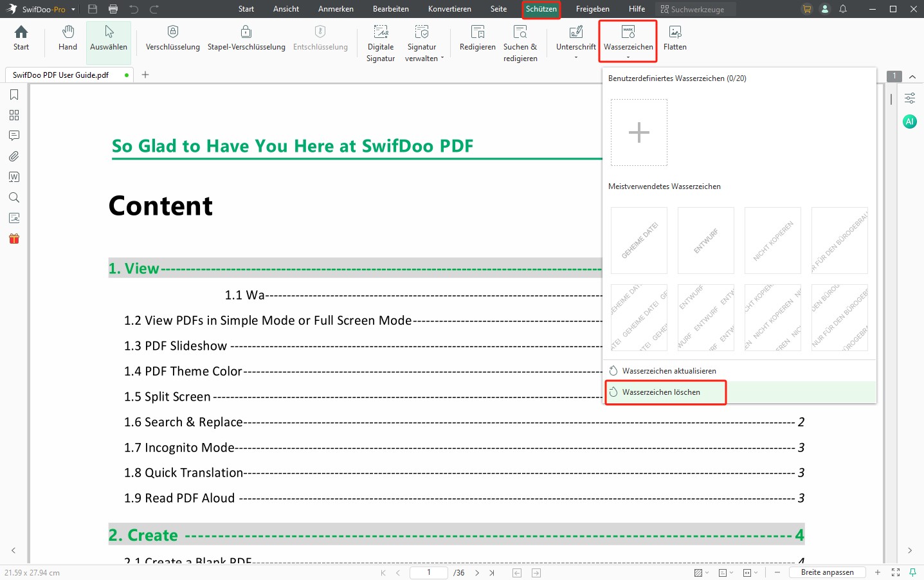924x580 pixels.
Task: Jump to the last page
Action: 492,572
